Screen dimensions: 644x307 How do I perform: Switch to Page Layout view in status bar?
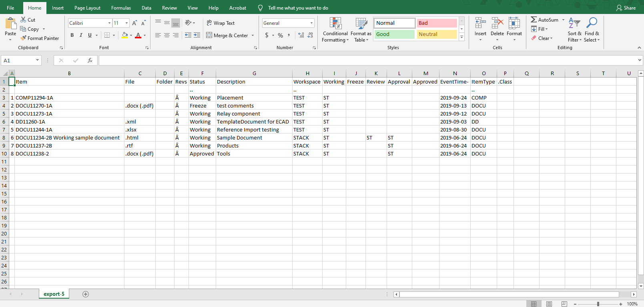coord(549,304)
